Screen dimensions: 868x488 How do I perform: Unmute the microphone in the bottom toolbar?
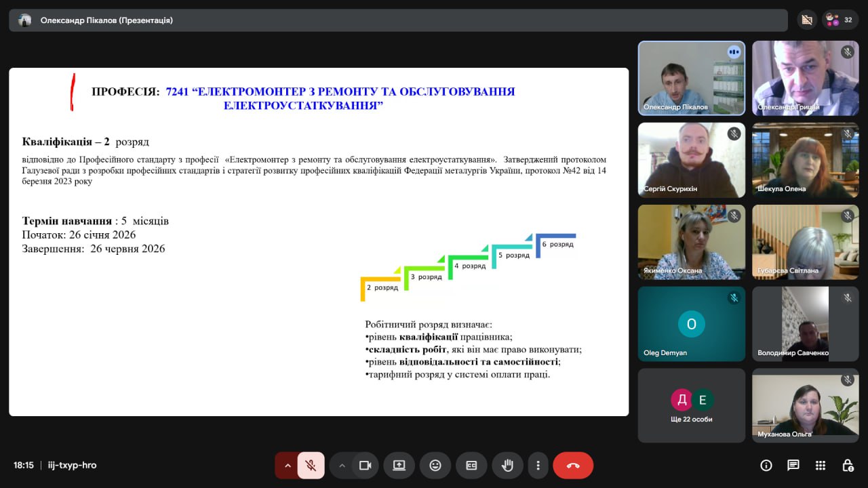click(x=311, y=466)
